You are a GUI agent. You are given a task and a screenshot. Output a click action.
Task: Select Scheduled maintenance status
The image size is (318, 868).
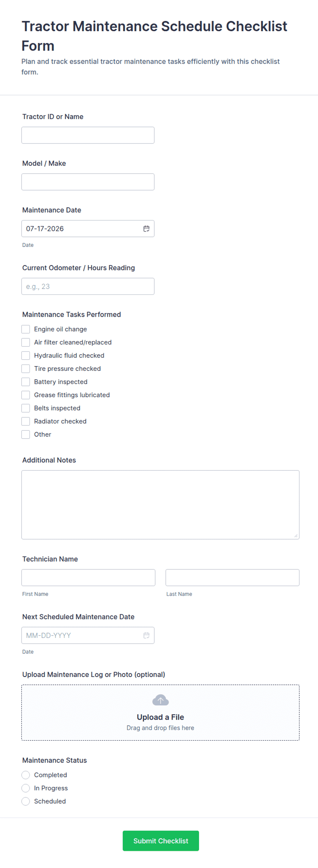[x=26, y=802]
